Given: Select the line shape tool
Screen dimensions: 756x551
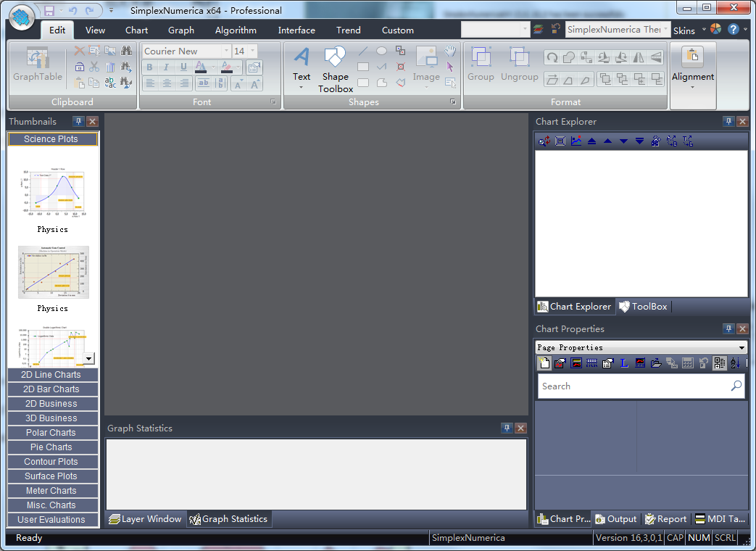Looking at the screenshot, I should [x=363, y=51].
